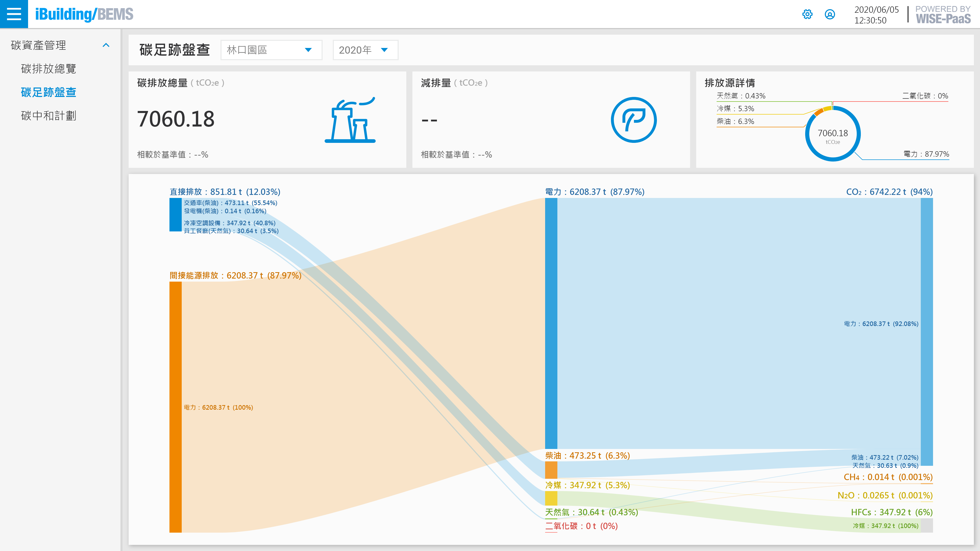Click the orange 柴油 Sankey node

point(551,470)
